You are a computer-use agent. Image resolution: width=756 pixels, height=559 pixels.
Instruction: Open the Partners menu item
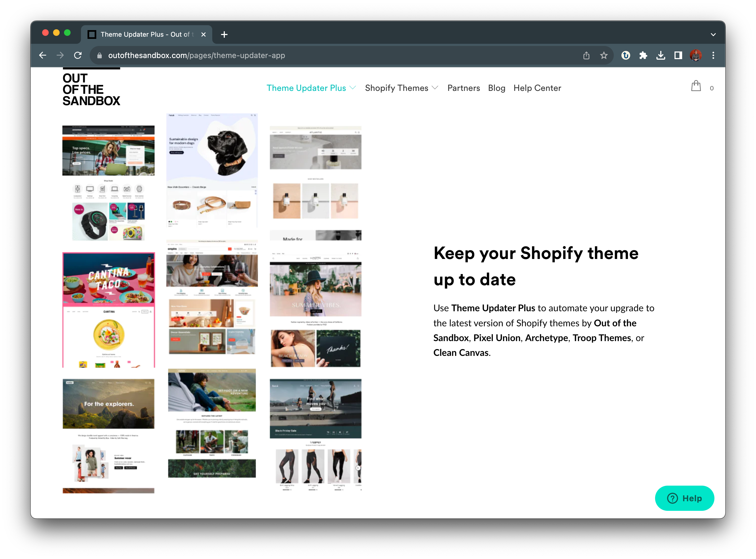pyautogui.click(x=464, y=88)
